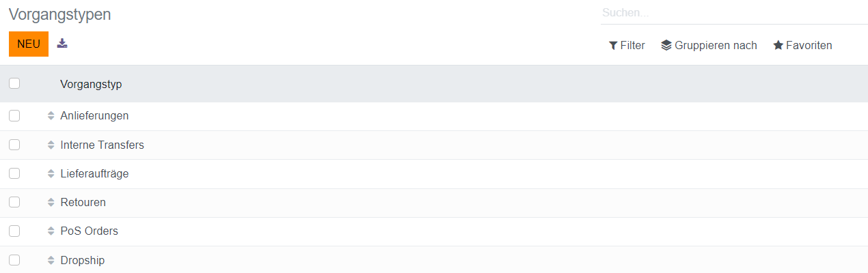Click the reorder handle for Dropship
Screen dimensions: 868x273
pyautogui.click(x=51, y=260)
